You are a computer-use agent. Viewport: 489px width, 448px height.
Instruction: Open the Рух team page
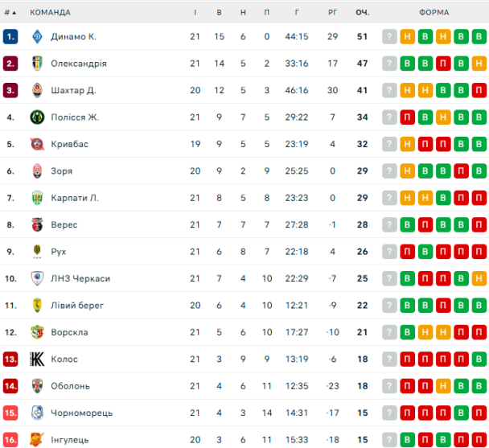pyautogui.click(x=58, y=252)
